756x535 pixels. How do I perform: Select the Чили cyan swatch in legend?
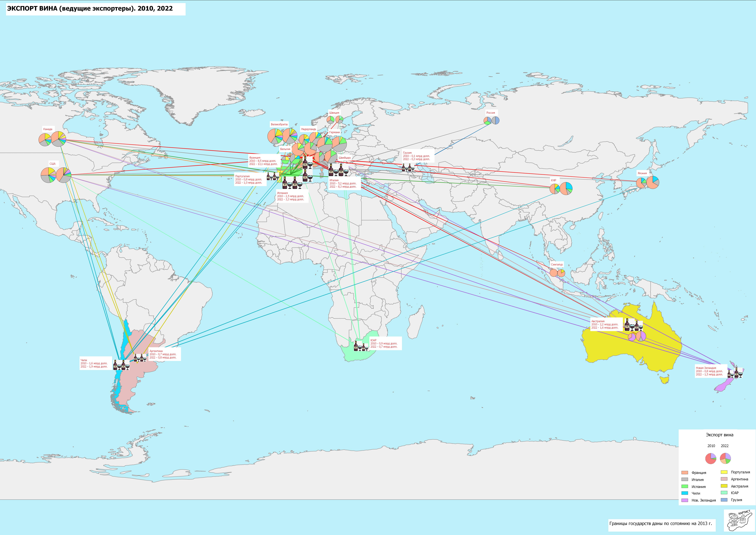pos(685,493)
